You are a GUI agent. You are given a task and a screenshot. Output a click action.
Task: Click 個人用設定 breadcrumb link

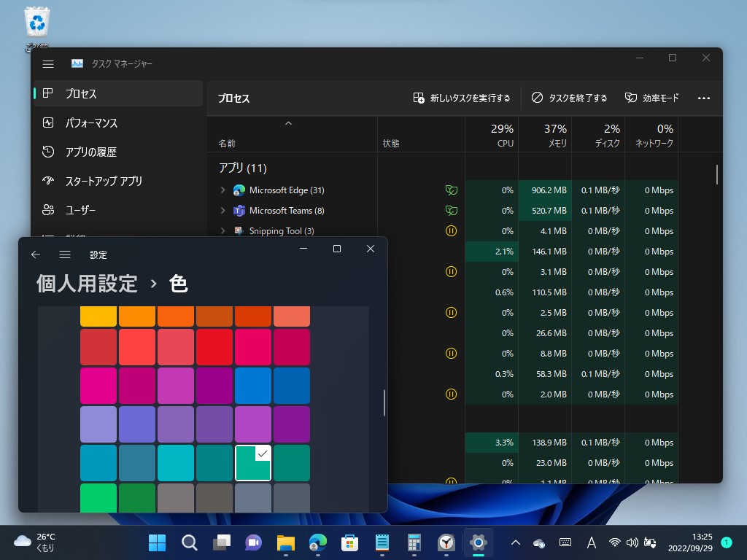click(87, 284)
